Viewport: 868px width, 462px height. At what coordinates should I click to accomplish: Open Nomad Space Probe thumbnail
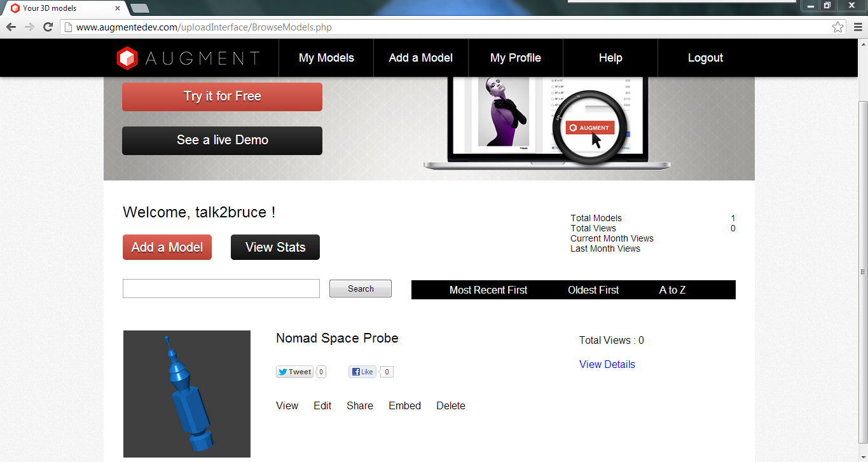[186, 393]
